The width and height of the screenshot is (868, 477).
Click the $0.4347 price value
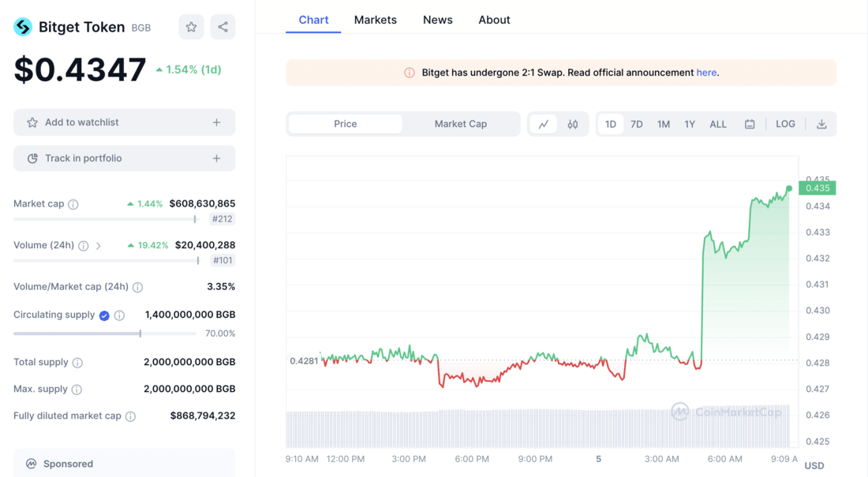pyautogui.click(x=80, y=69)
